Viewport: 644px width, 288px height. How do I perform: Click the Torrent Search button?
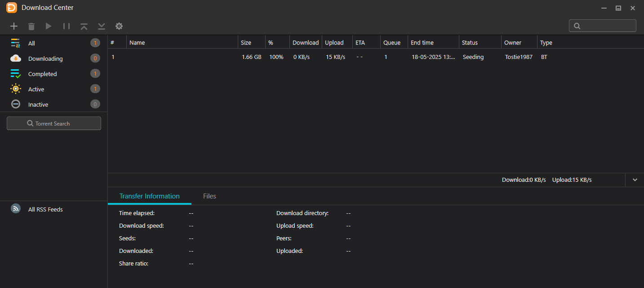pyautogui.click(x=54, y=123)
